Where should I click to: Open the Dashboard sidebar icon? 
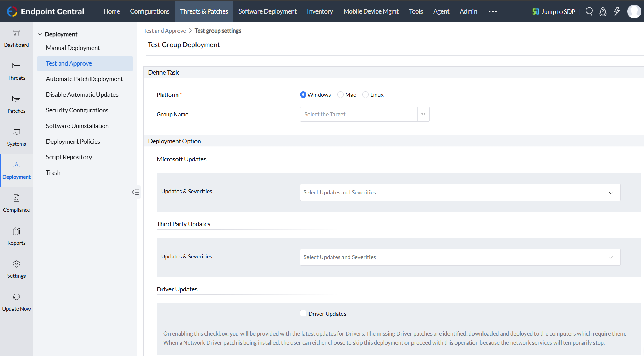tap(16, 33)
